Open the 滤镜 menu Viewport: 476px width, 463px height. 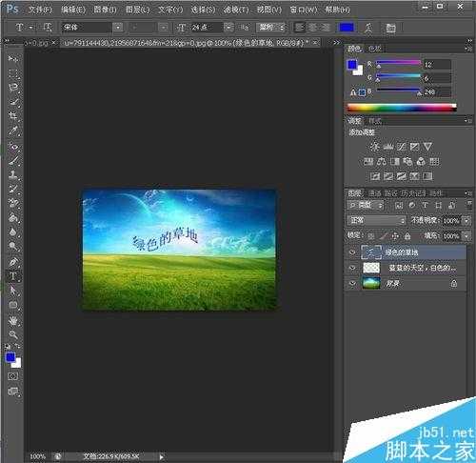(236, 10)
